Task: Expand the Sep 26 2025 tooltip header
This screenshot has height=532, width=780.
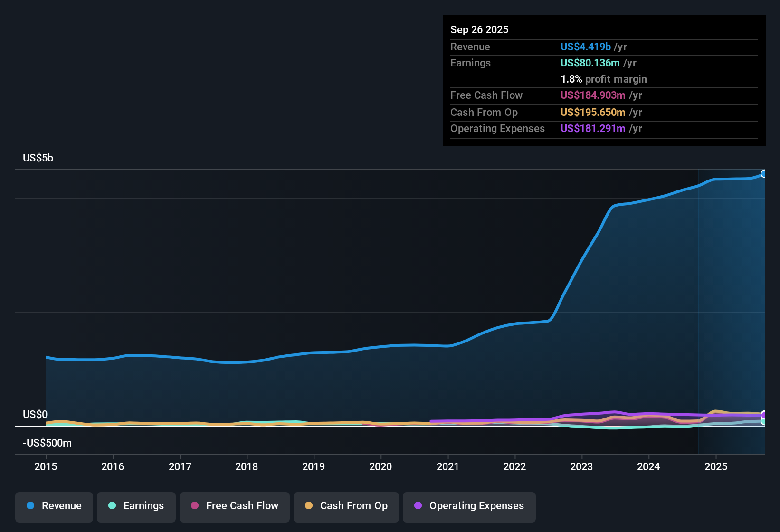Action: pyautogui.click(x=479, y=29)
